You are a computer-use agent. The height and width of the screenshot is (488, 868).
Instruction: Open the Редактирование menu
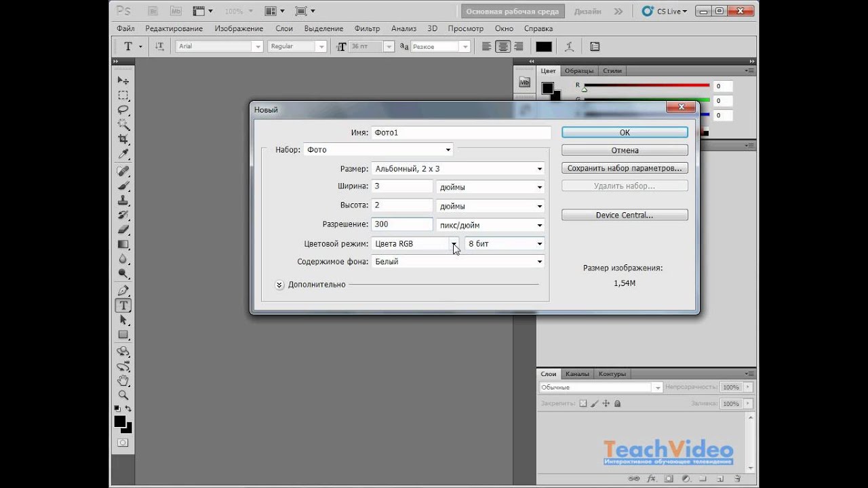click(x=174, y=28)
